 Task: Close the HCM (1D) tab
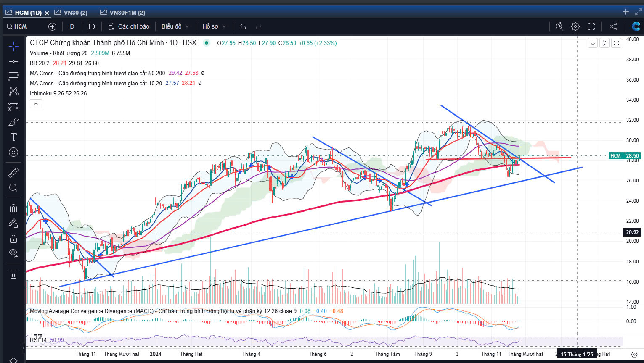(47, 13)
